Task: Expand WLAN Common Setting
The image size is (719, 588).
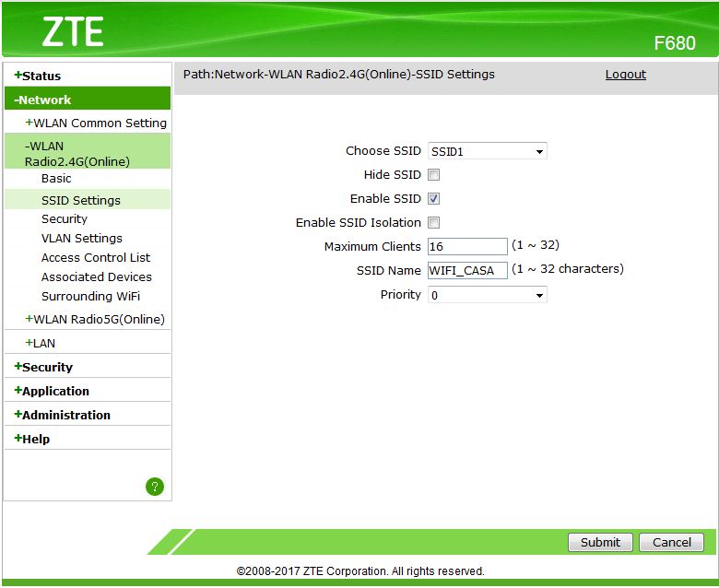Action: coord(96,123)
